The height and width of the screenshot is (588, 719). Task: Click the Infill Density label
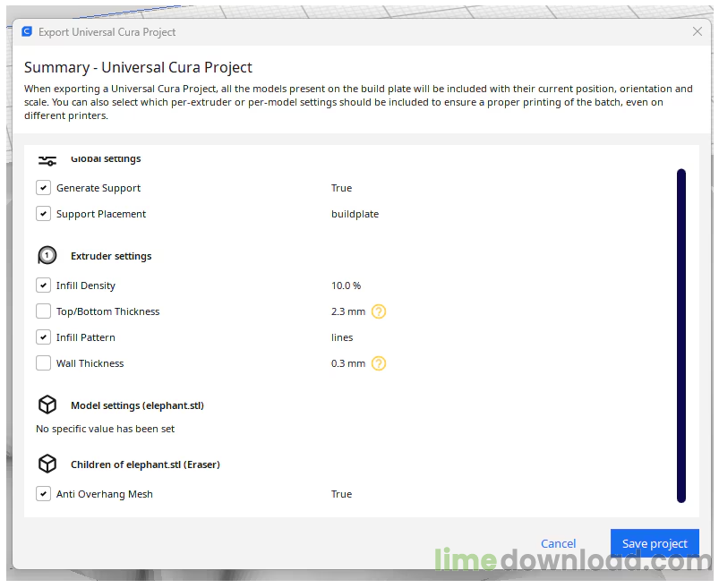(86, 285)
